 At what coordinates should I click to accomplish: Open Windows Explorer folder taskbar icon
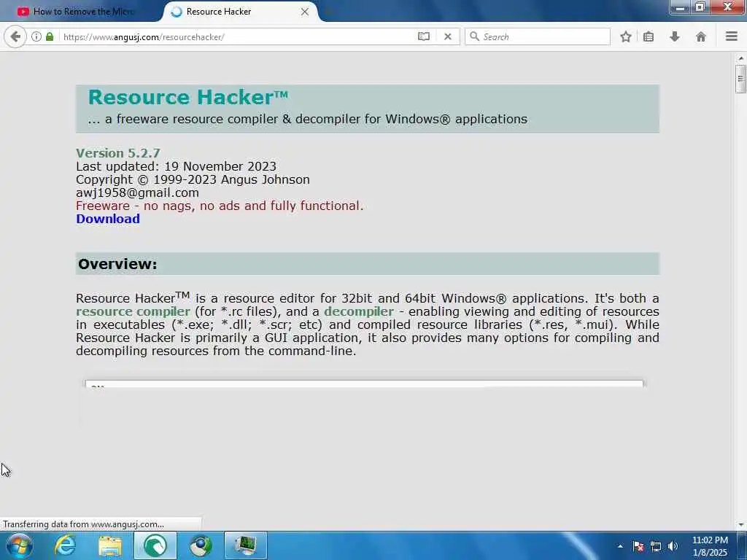click(110, 545)
